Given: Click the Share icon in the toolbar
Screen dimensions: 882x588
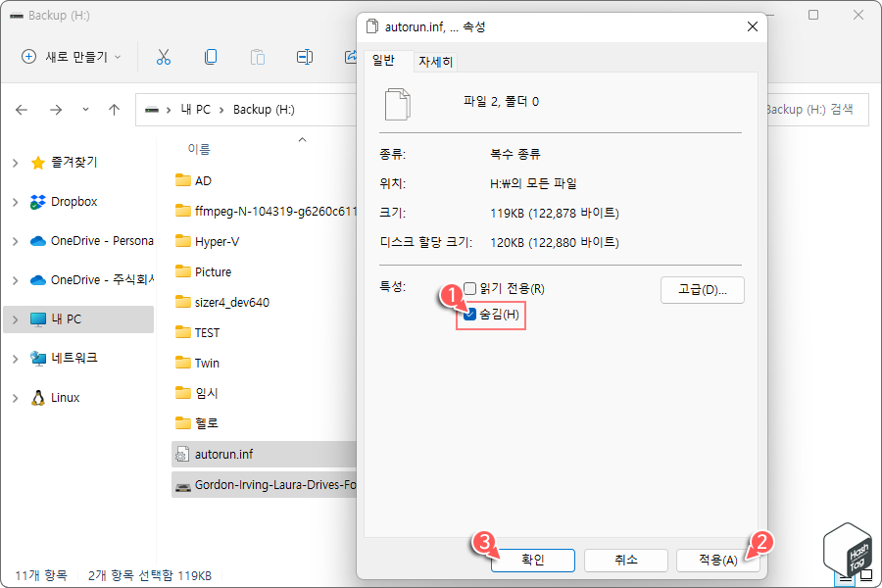Looking at the screenshot, I should pyautogui.click(x=351, y=57).
